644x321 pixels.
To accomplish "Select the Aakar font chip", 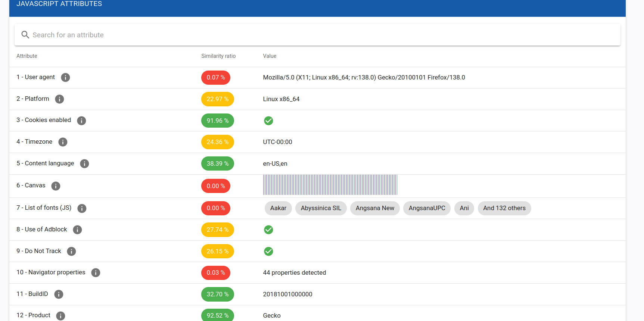I will point(278,208).
